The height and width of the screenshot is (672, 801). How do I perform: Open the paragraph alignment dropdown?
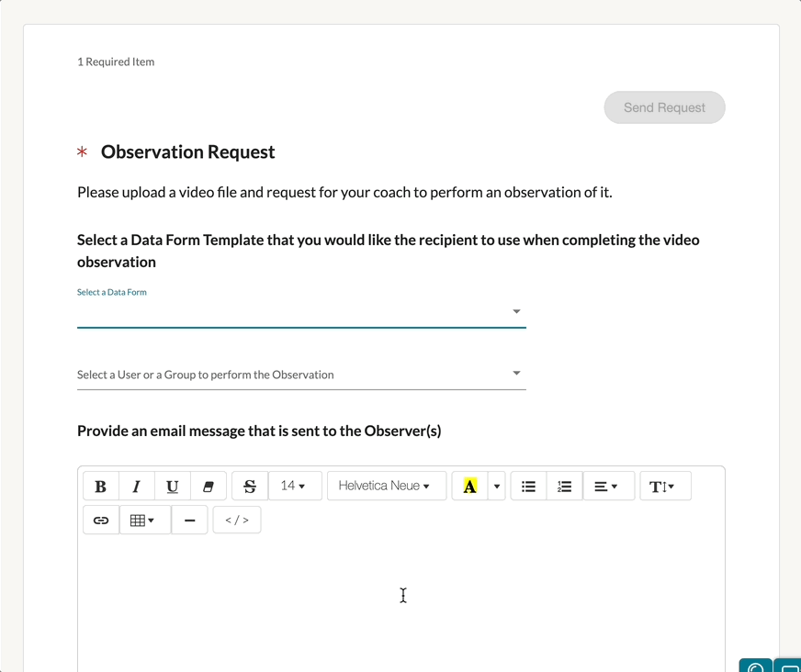(x=607, y=487)
